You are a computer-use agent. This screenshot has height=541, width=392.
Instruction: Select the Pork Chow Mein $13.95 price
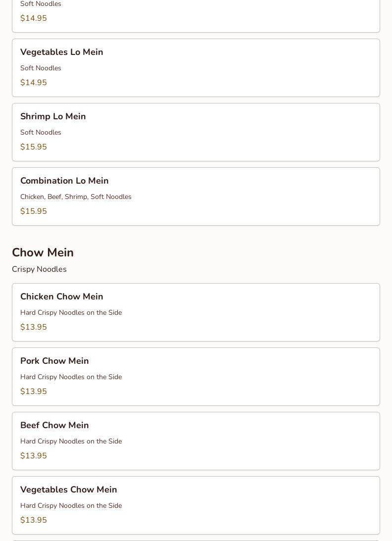pos(34,392)
